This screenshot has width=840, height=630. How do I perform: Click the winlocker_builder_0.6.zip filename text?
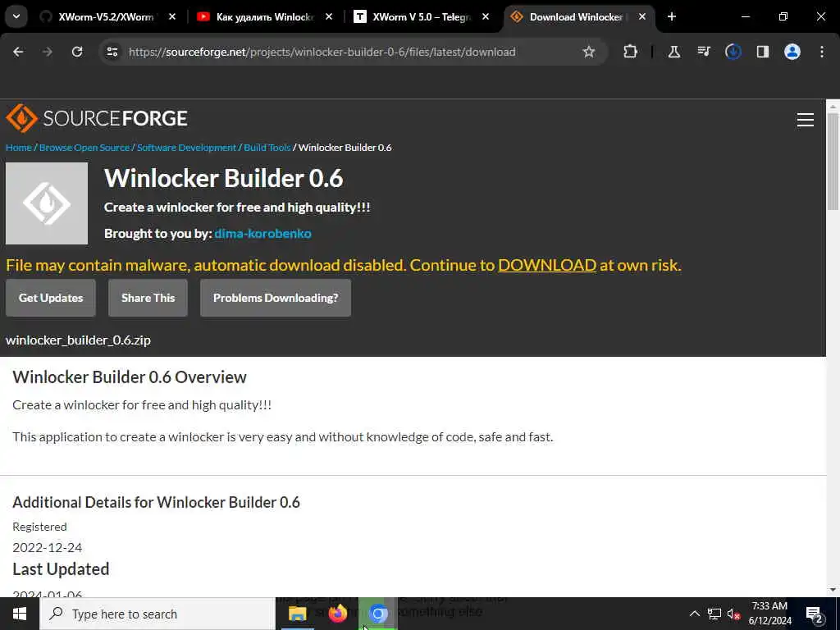(x=78, y=340)
